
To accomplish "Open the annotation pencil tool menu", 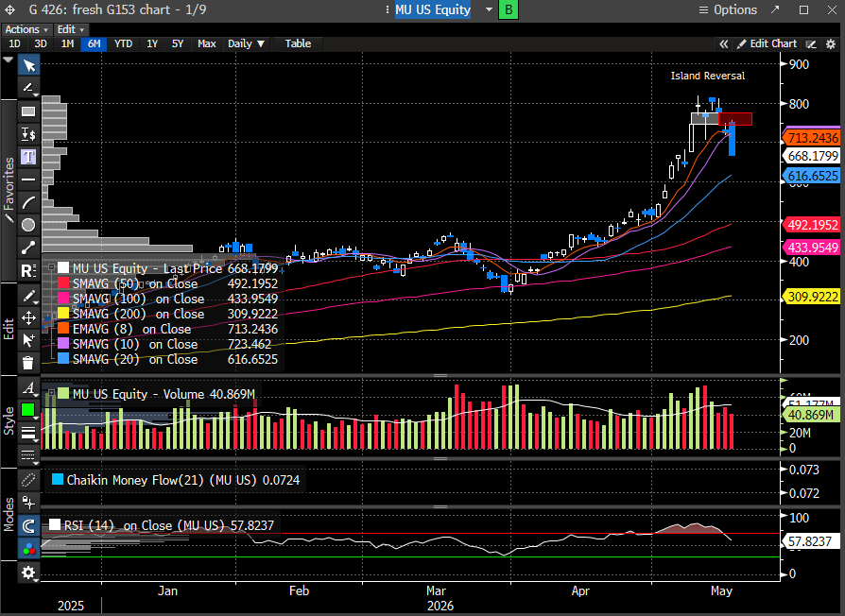I will click(28, 87).
